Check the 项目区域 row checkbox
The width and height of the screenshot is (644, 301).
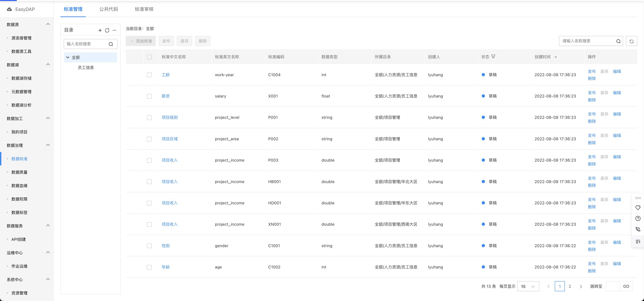(x=149, y=139)
